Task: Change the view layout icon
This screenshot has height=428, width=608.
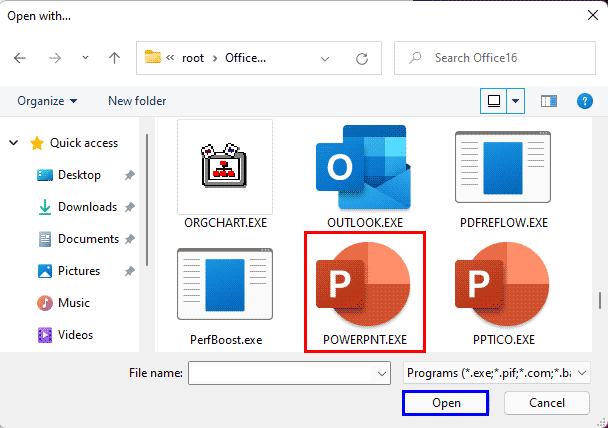Action: tap(494, 101)
